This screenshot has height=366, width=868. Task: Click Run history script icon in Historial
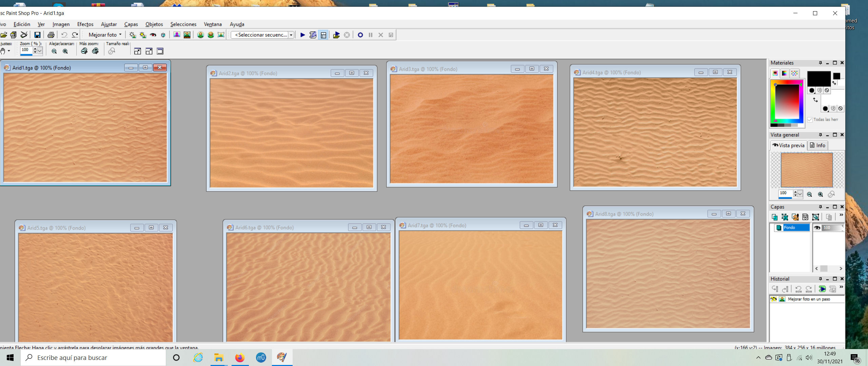click(822, 289)
